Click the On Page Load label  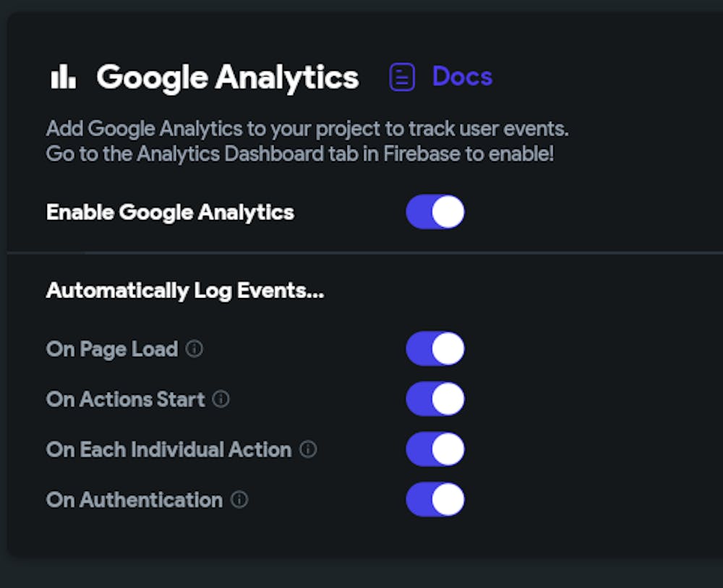pos(112,349)
